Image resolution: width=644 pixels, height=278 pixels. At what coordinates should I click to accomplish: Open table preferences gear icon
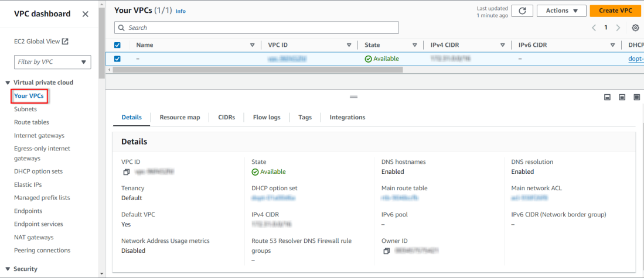coord(635,28)
